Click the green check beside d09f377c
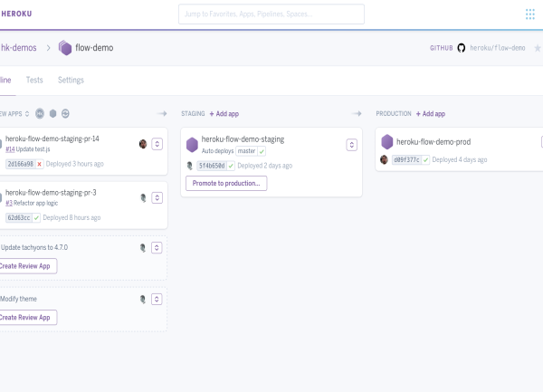 click(425, 160)
